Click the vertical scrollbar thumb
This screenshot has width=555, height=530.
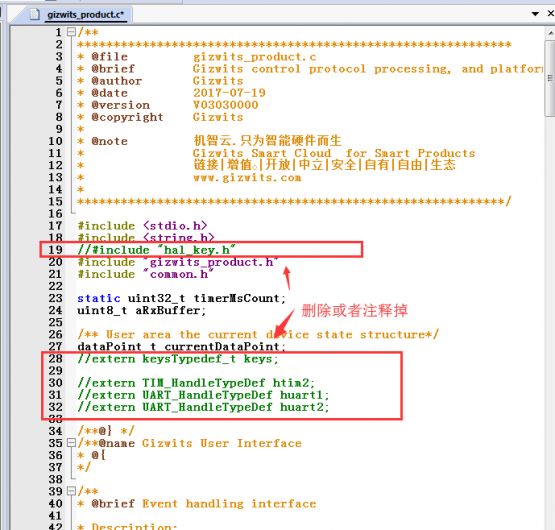pyautogui.click(x=550, y=78)
